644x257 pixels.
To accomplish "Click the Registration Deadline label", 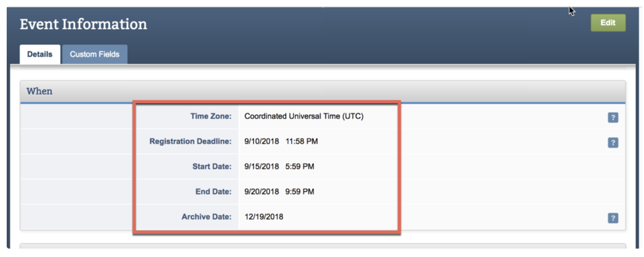I will [191, 141].
